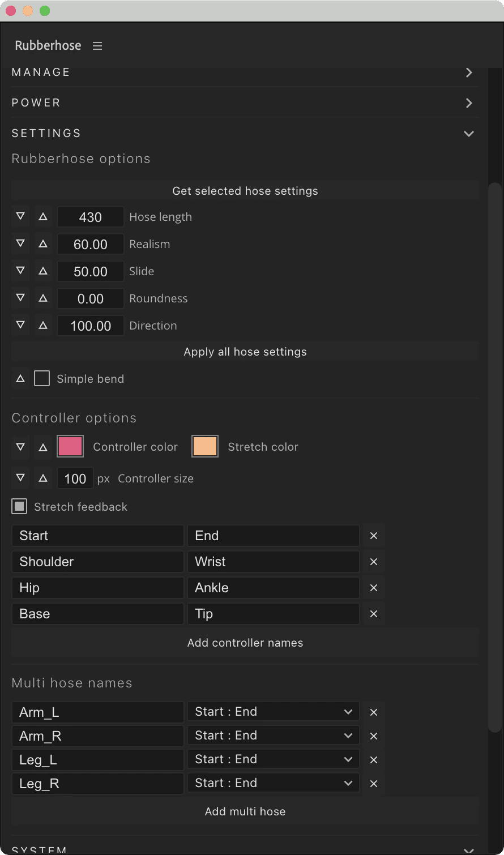Click the down triangle for Slide
Image resolution: width=504 pixels, height=855 pixels.
(x=20, y=271)
